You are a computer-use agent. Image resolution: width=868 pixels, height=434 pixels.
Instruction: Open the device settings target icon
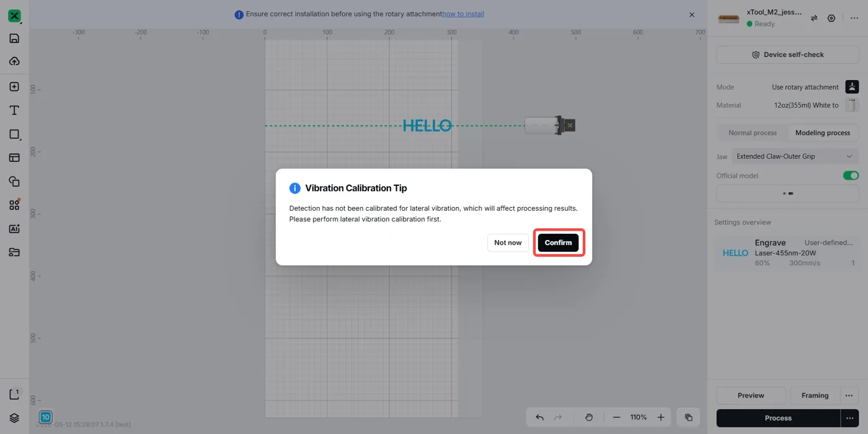(831, 18)
